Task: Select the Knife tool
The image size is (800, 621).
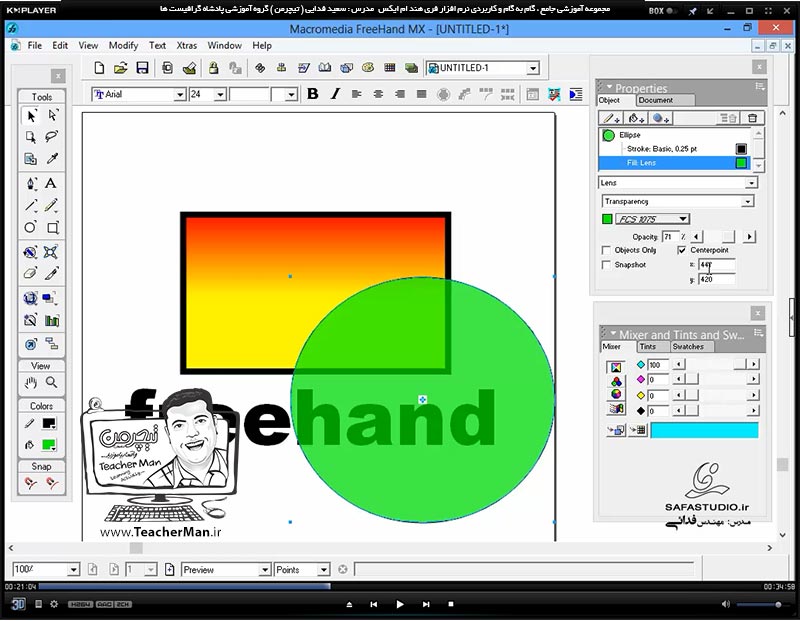Action: (52, 274)
